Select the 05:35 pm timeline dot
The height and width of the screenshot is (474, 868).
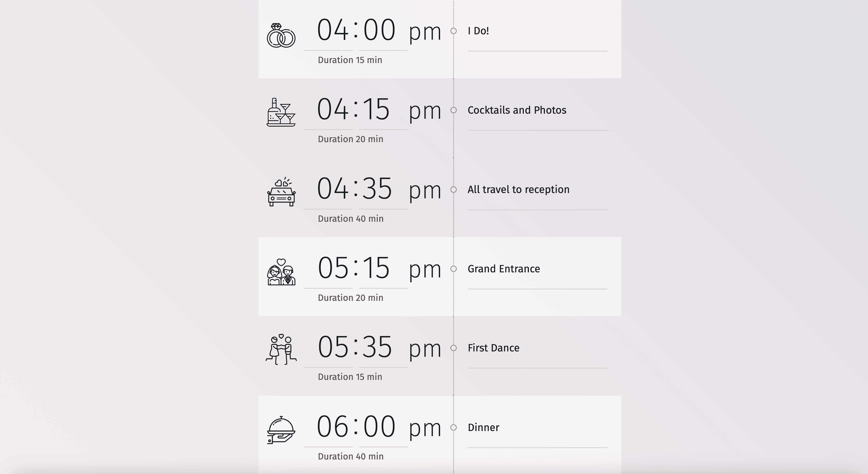point(454,348)
